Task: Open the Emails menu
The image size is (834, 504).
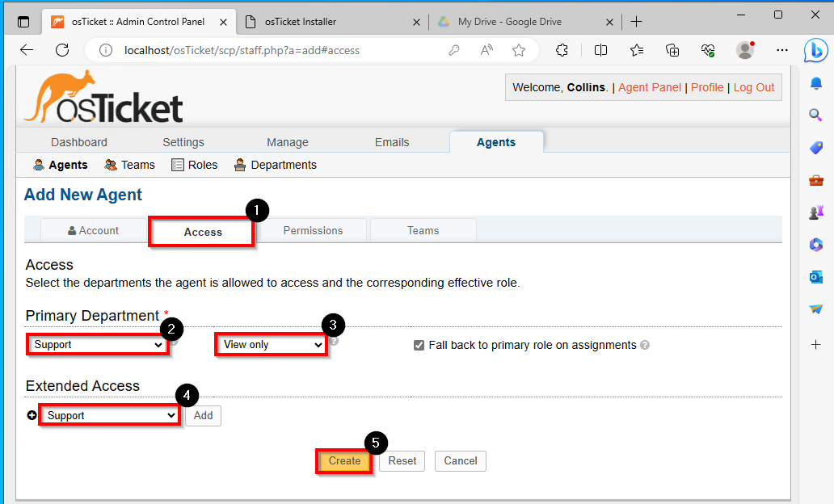Action: [x=392, y=142]
